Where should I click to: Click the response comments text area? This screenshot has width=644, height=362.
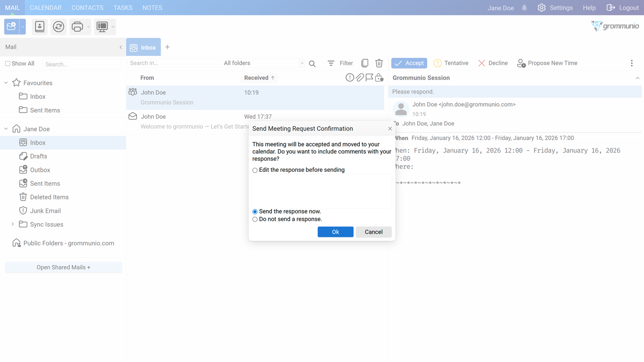click(x=322, y=191)
